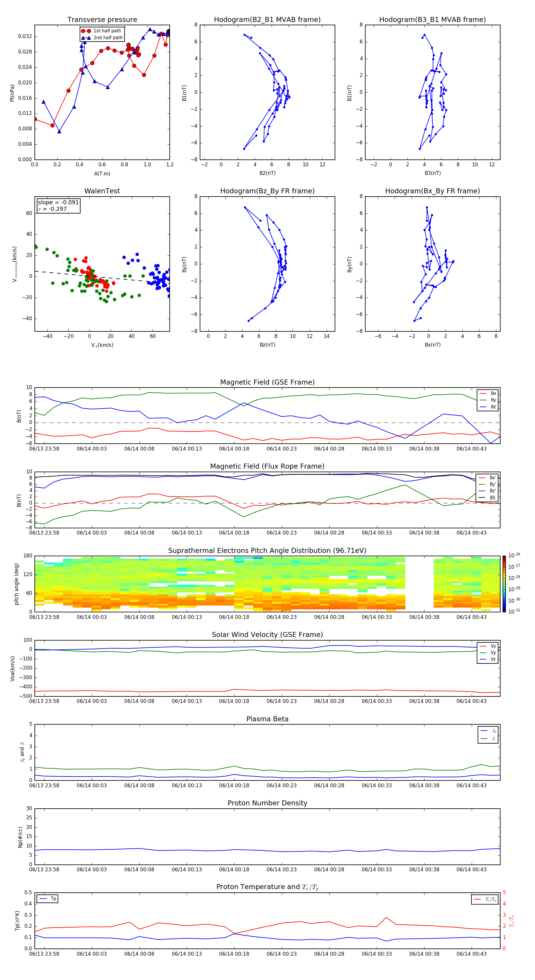Click the "Vsw(km/s)" y-axis label
Viewport: 535px width, 980px height.
[12, 668]
